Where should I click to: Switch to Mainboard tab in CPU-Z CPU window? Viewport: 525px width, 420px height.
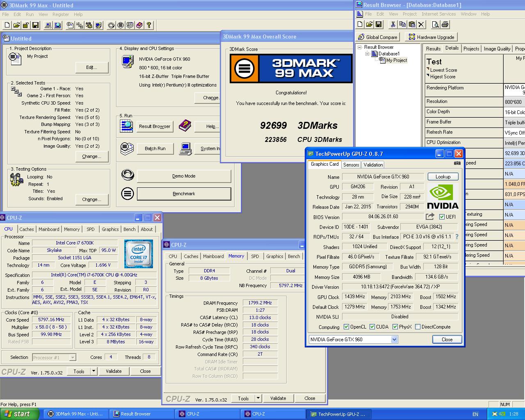49,229
